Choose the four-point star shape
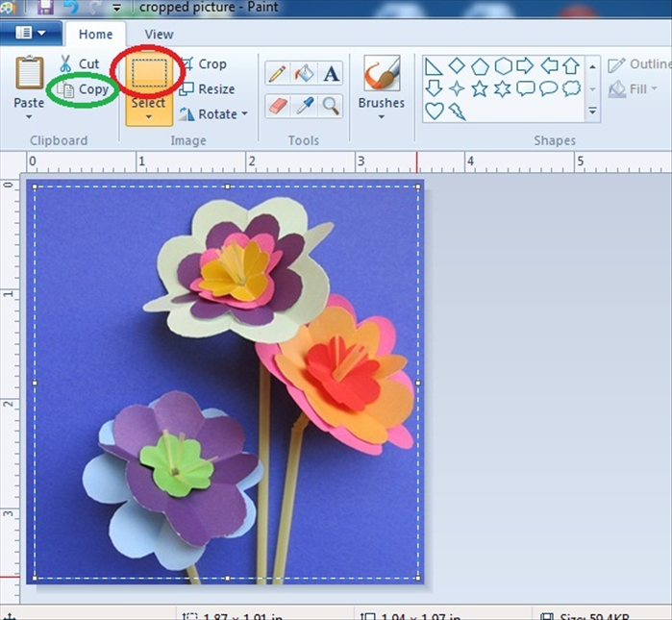 457,88
